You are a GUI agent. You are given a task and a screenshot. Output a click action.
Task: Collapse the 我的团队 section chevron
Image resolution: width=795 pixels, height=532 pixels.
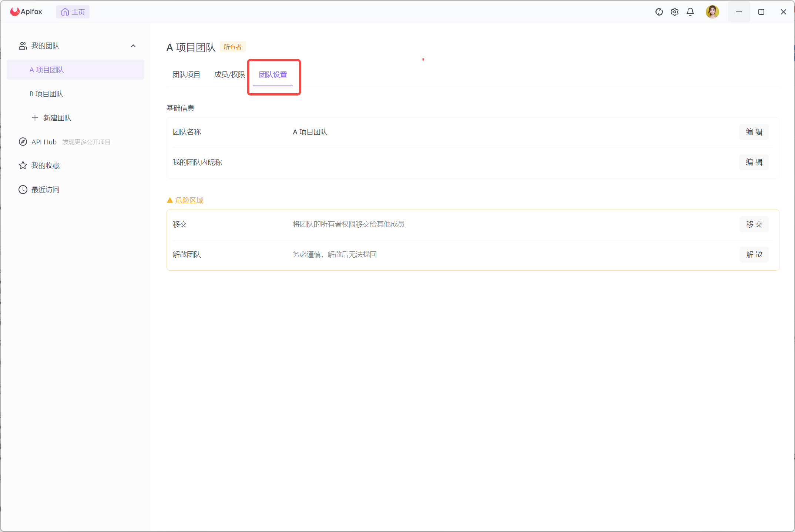(x=133, y=46)
